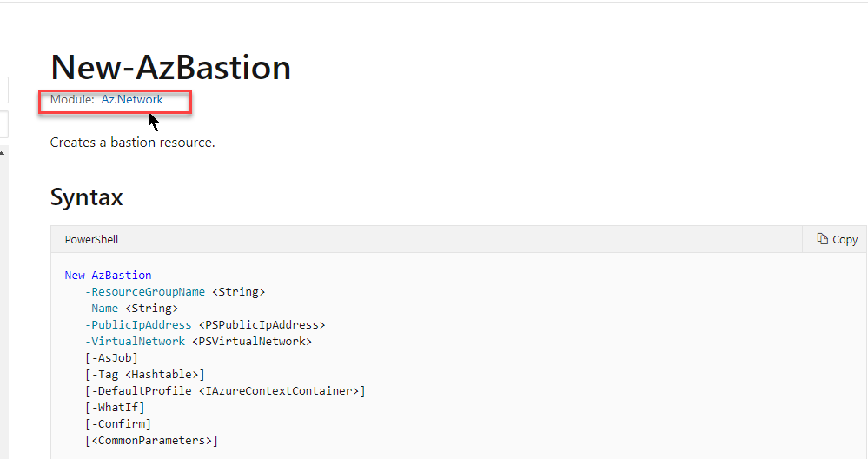Click the "Creates a bastion resource" description
Screen dimensions: 868x459
coord(132,143)
